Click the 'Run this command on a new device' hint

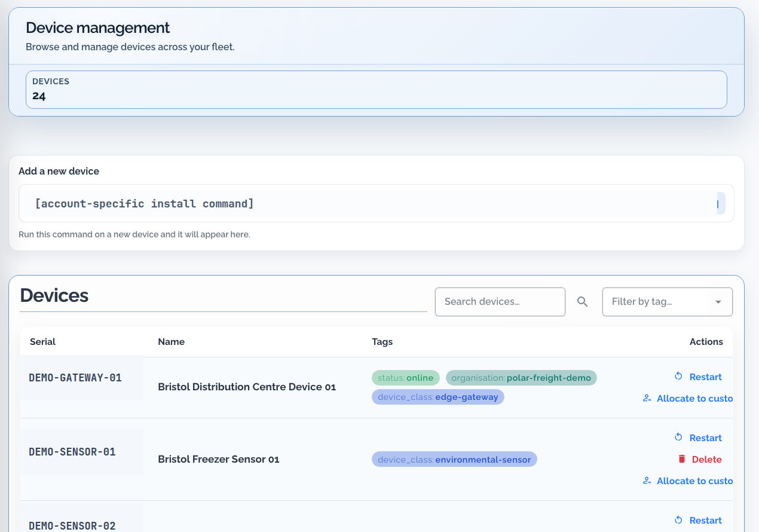[134, 234]
